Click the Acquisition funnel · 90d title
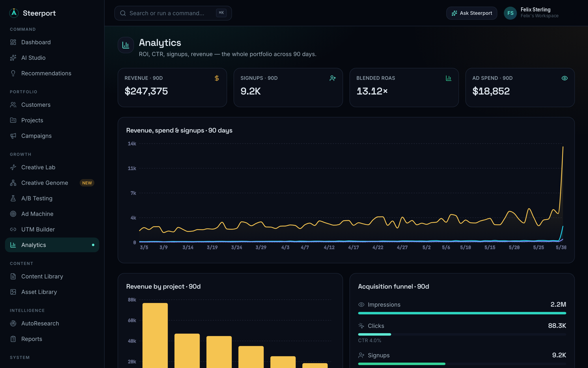 click(394, 286)
